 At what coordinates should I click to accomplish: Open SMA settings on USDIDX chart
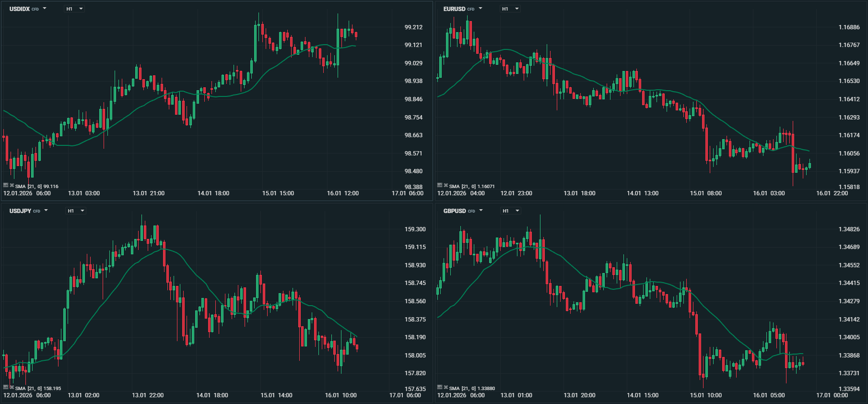tap(6, 186)
